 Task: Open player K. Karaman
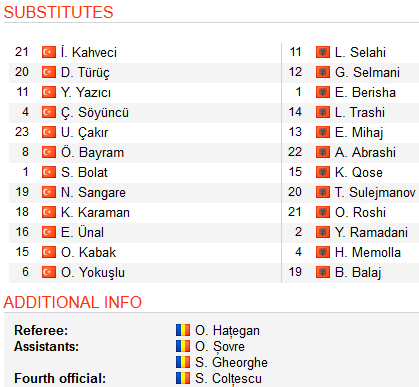click(x=95, y=212)
